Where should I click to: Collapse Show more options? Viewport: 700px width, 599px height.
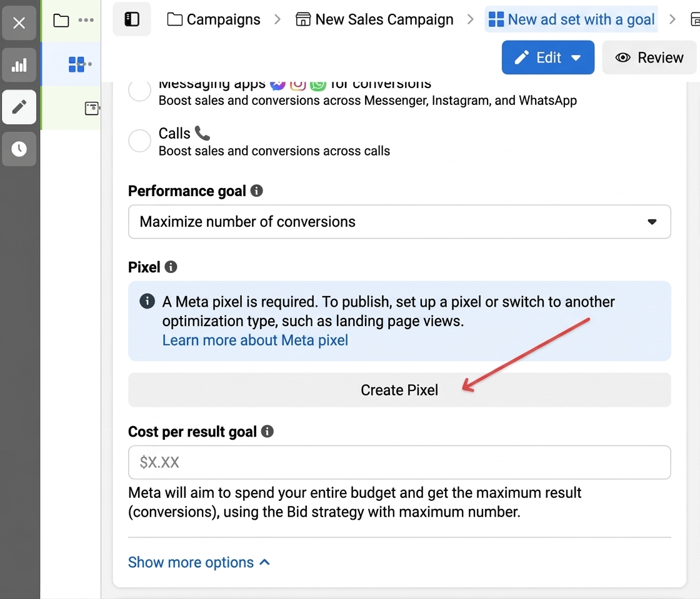click(199, 563)
